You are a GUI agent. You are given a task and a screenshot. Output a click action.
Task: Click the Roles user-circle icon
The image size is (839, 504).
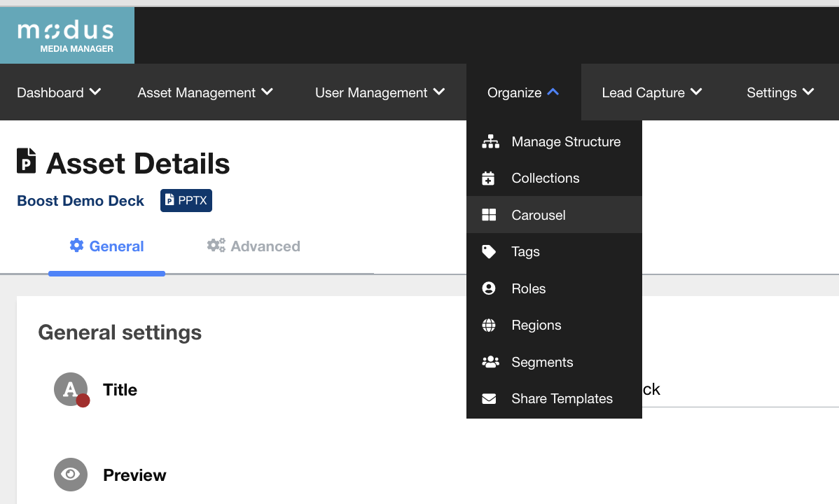tap(489, 288)
